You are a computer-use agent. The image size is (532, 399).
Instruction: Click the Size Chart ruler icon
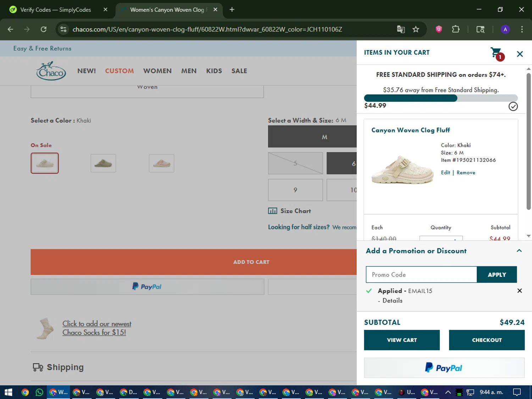point(273,211)
